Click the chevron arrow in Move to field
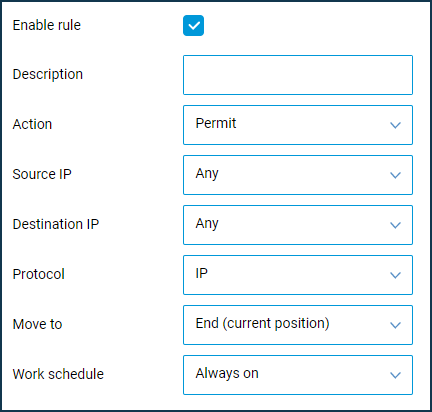 395,325
